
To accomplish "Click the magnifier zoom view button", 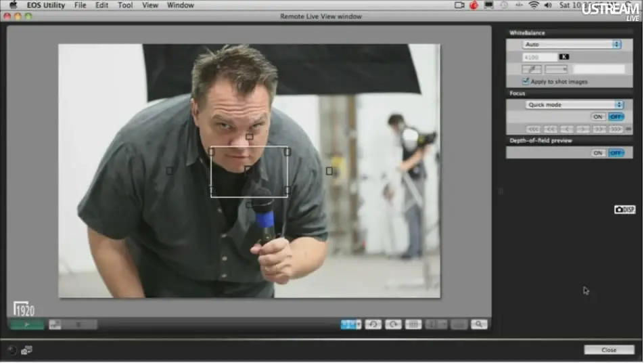I will point(479,324).
